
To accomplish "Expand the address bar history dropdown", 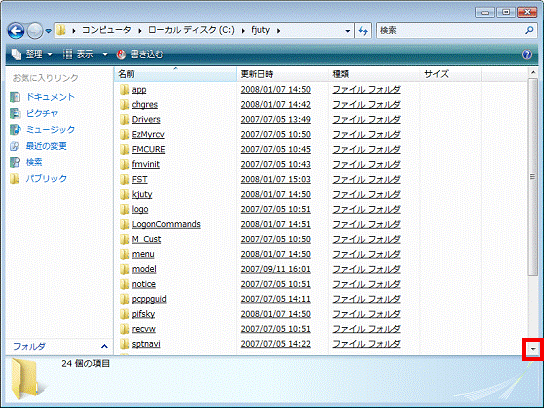I will pos(348,31).
